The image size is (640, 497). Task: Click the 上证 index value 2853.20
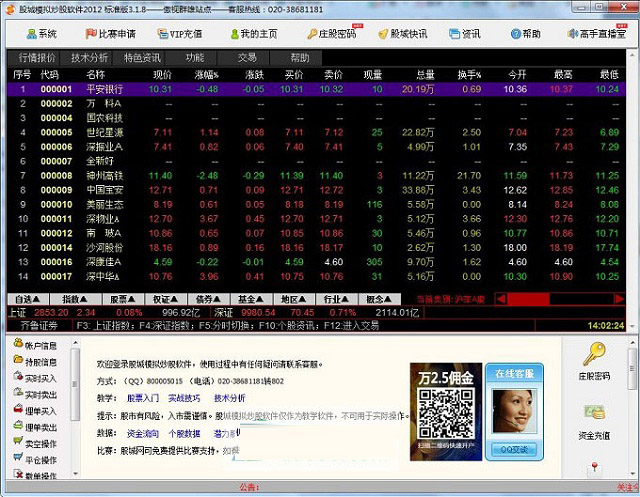(51, 313)
